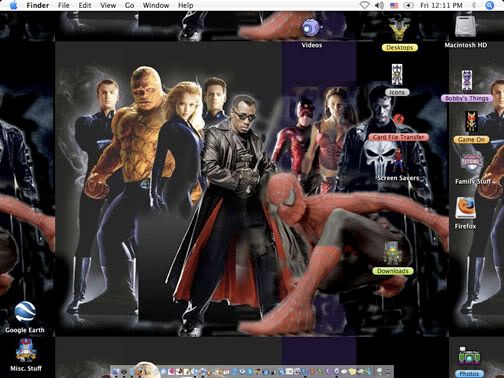504x378 pixels.
Task: Select the Videos desktop folder icon
Action: click(312, 27)
